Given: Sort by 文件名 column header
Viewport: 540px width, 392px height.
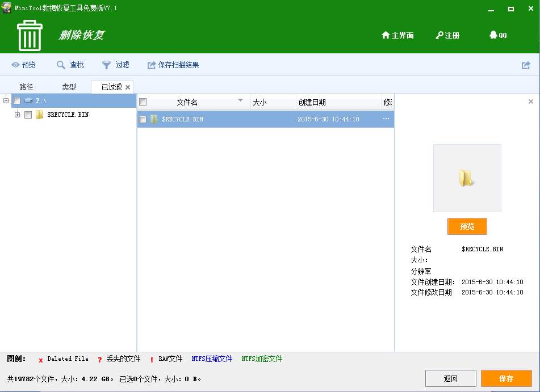Looking at the screenshot, I should pos(187,102).
